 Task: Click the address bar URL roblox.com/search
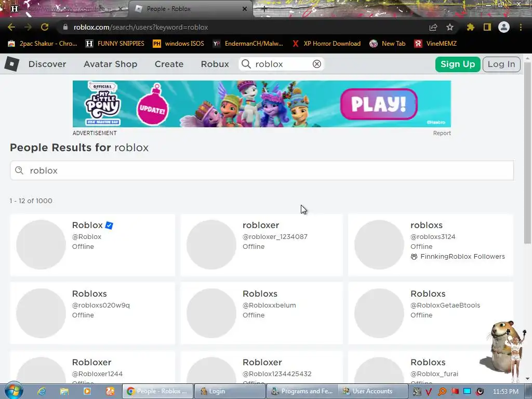tap(140, 27)
